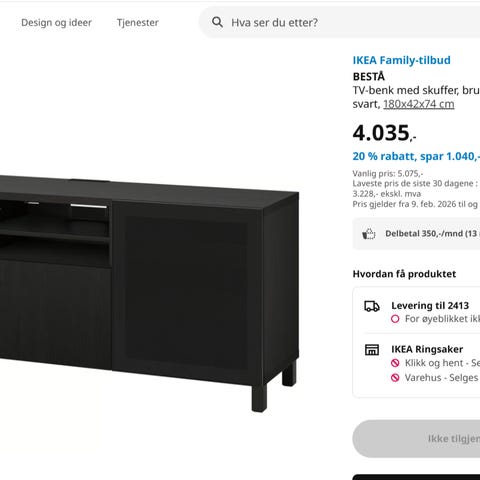Click the black button below Ikke tilgjengelig
The image size is (480, 480).
pos(416,477)
